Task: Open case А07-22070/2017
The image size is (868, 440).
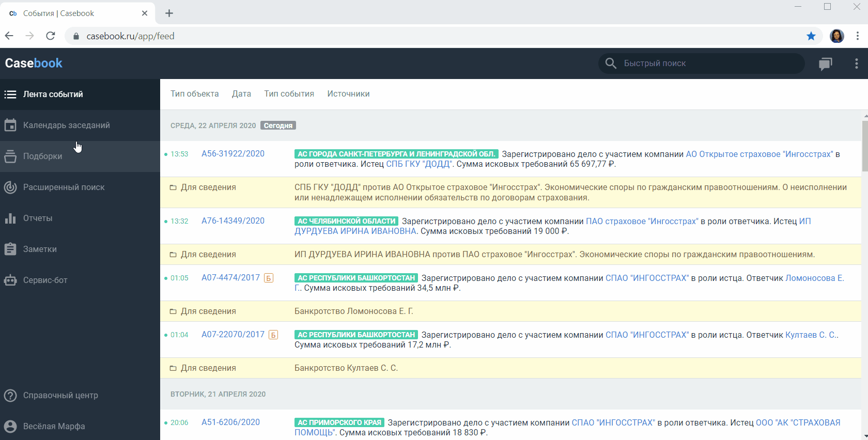Action: click(233, 334)
